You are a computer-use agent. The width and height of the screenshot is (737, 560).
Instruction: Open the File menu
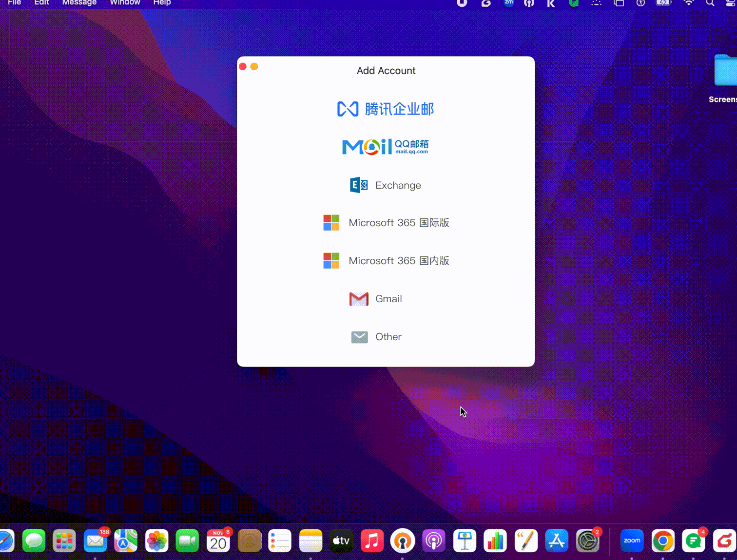[14, 2]
